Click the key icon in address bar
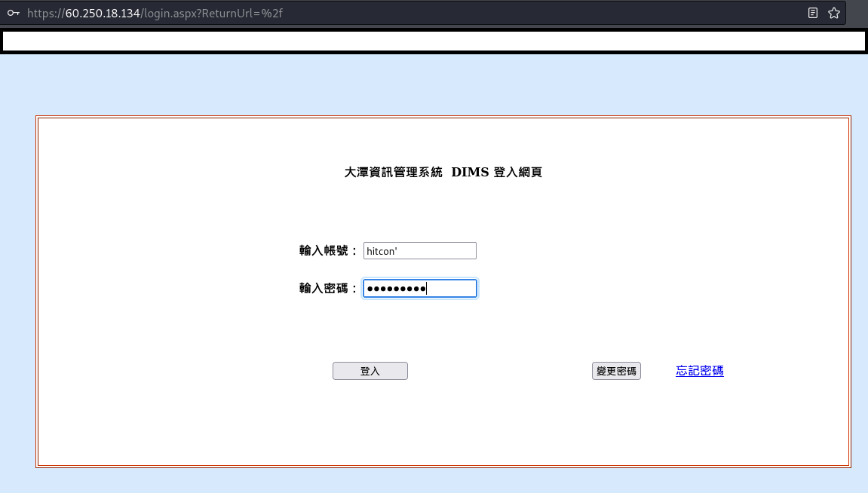Viewport: 868px width, 493px height. click(x=14, y=13)
